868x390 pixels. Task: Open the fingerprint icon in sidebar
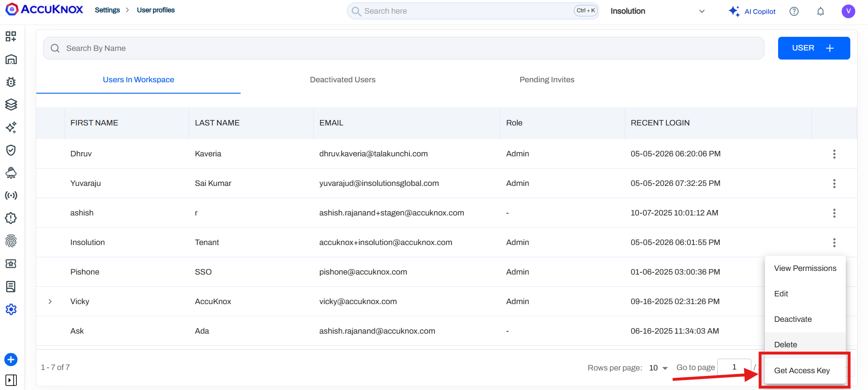(x=11, y=241)
